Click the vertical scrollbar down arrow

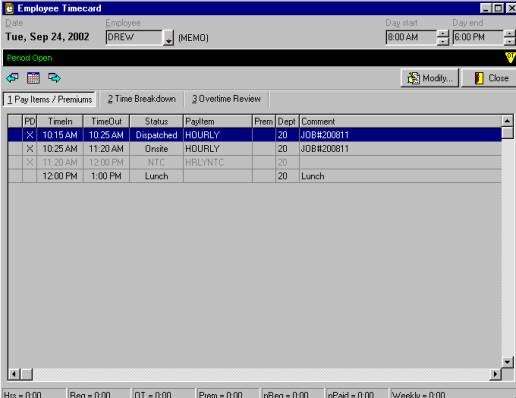[507, 362]
